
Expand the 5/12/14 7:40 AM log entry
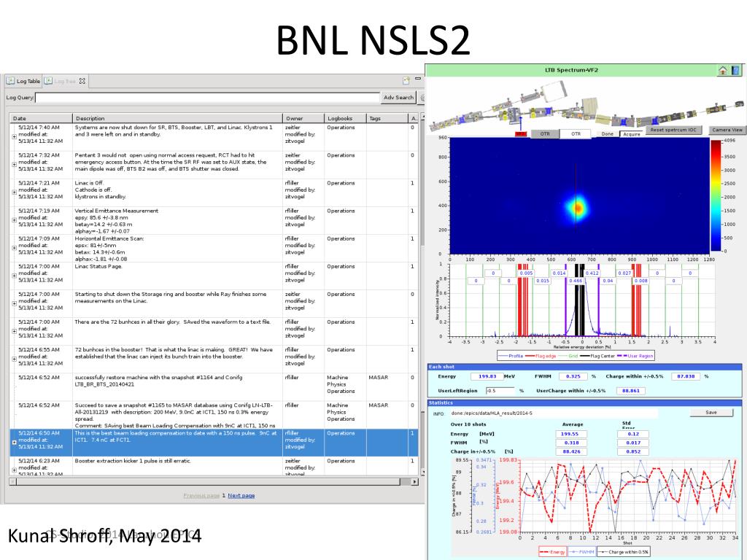tap(15, 136)
